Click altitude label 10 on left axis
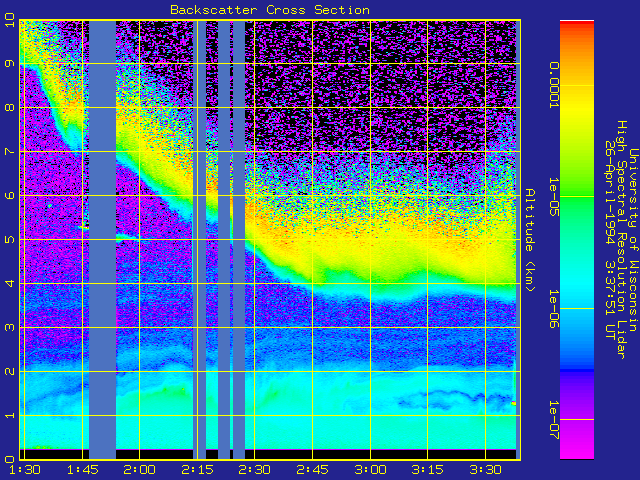Viewport: 640px width, 480px height. [10, 20]
